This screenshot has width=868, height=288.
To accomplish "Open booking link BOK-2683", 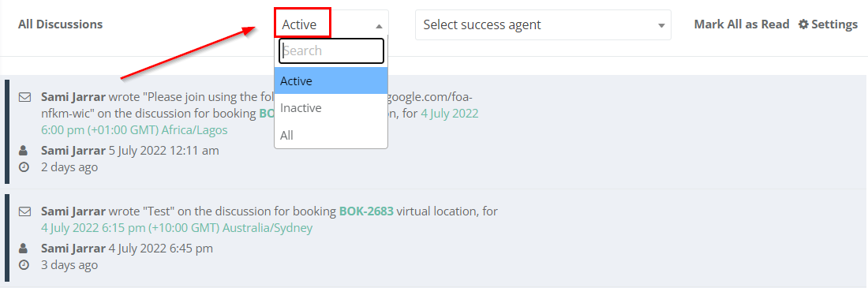I will click(x=366, y=211).
